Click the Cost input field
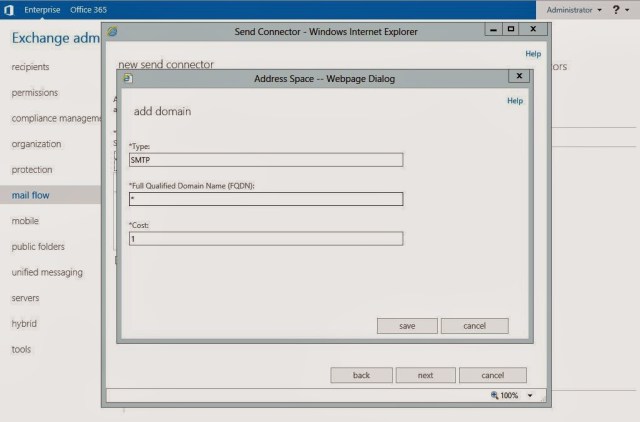 tap(265, 239)
